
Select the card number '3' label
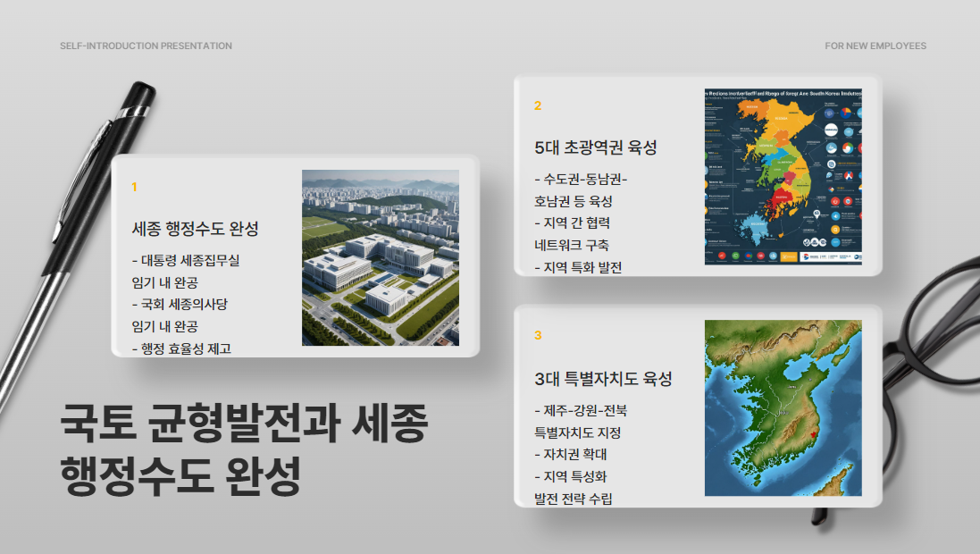tap(538, 335)
